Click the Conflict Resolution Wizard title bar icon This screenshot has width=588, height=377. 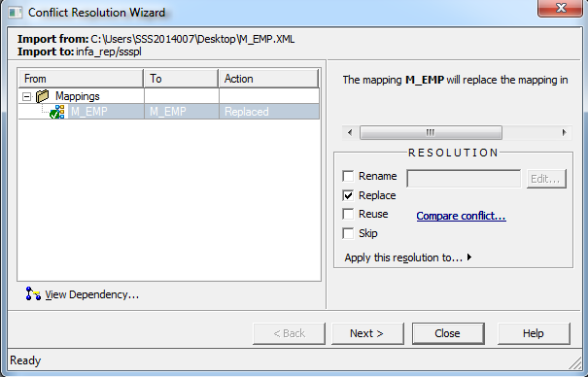pos(16,13)
